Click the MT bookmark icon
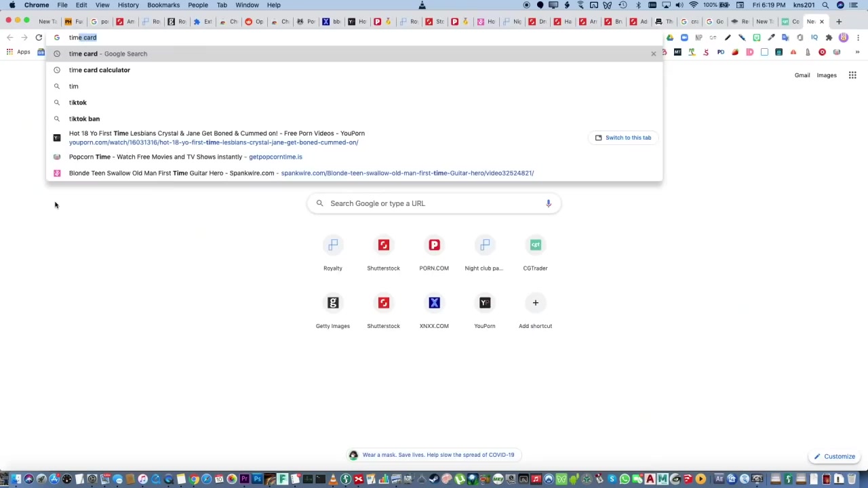 click(x=677, y=52)
